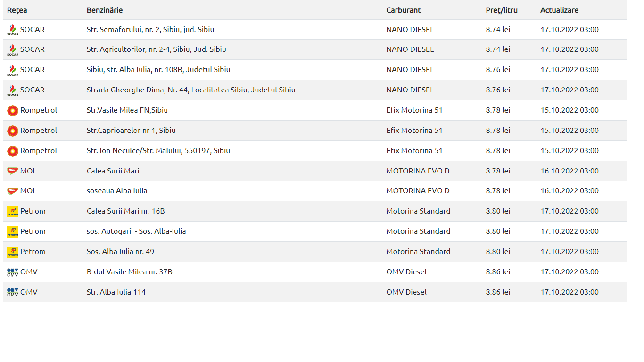Click 8.80 lei price in Alba Iulia nr. 49 row

point(498,251)
